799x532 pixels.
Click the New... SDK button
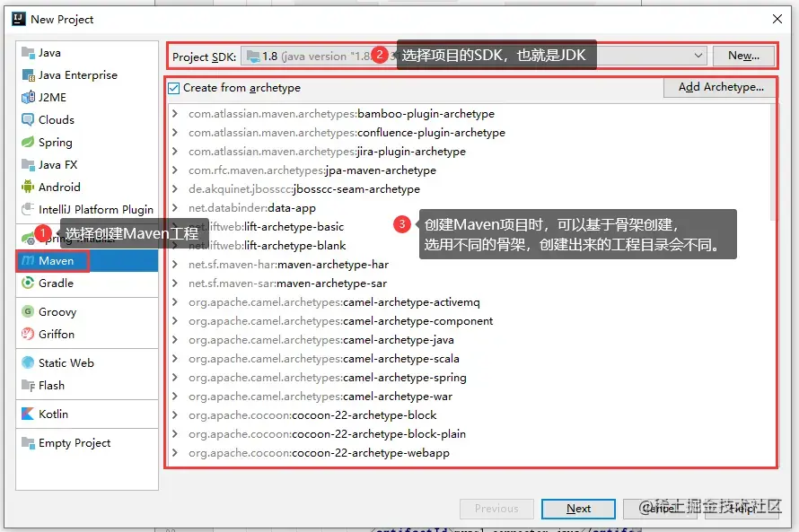pyautogui.click(x=743, y=56)
